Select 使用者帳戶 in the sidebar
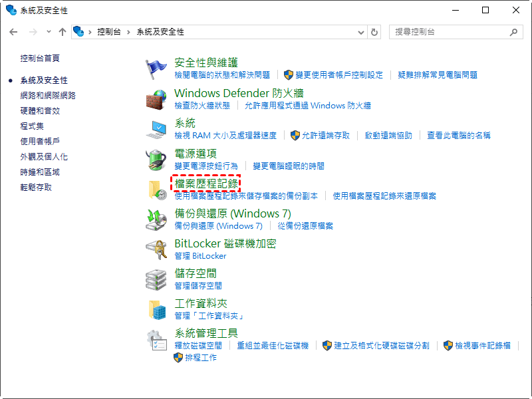This screenshot has height=399, width=532. (40, 141)
